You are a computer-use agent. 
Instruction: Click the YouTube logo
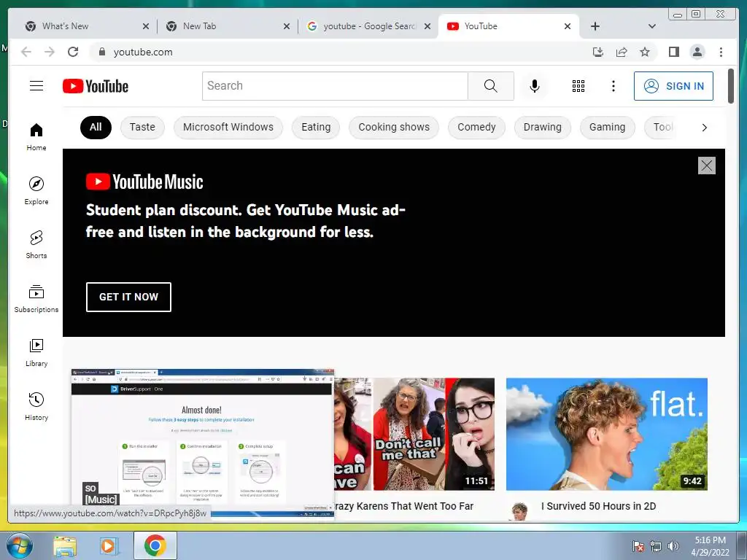point(96,86)
